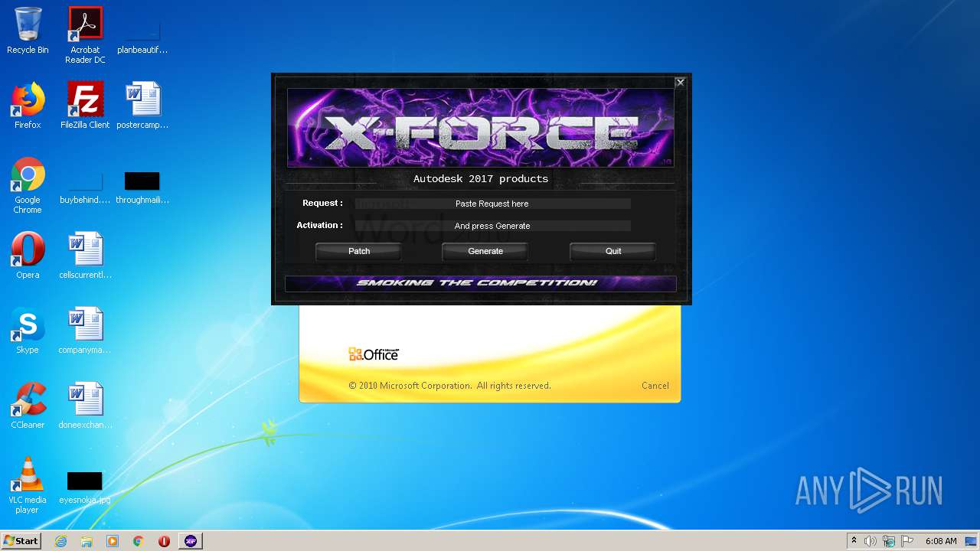Launch the Firefox desktop shortcut
Viewport: 980px width, 551px height.
click(28, 106)
